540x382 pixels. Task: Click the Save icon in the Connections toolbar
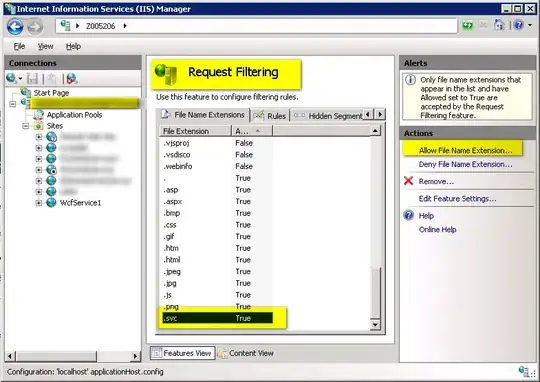pos(32,79)
